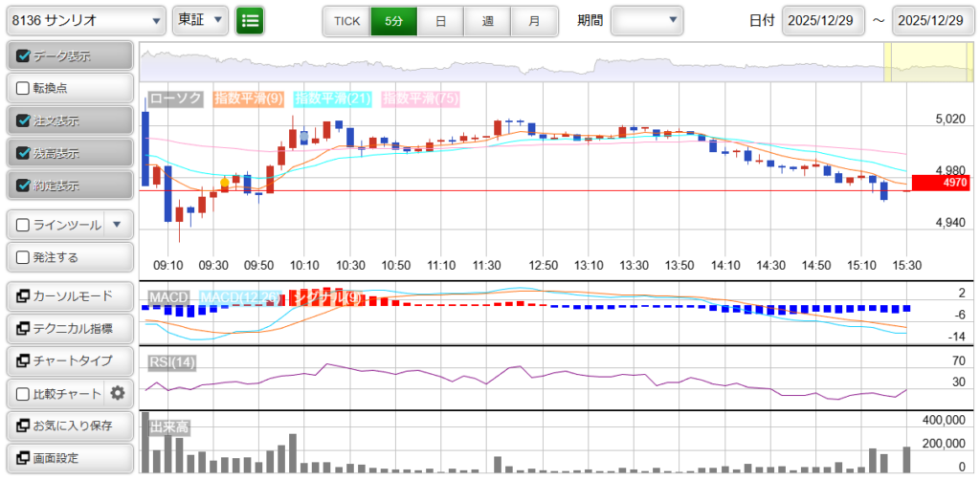Open the お気に入り保存 dialog icon
Viewport: 980px width, 480px height.
pos(23,425)
